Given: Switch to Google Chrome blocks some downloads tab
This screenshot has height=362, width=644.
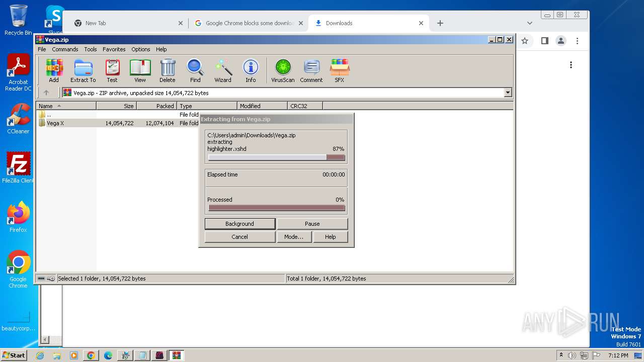Looking at the screenshot, I should pos(249,23).
